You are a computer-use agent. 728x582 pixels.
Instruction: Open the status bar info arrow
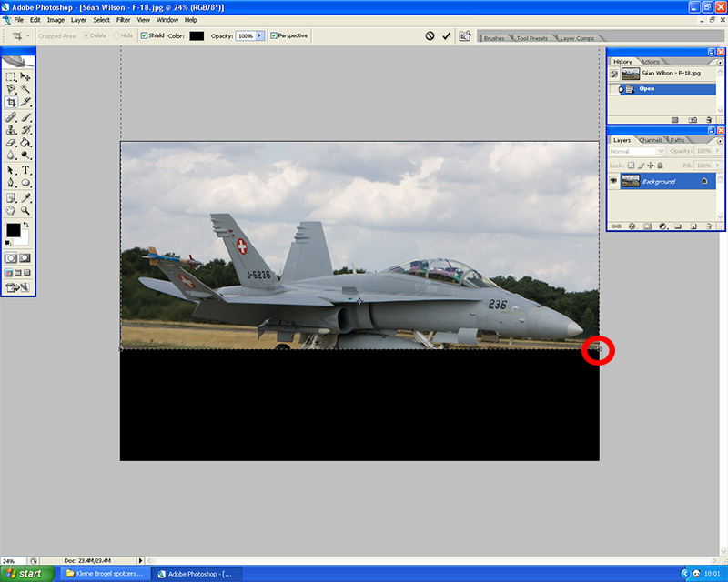(140, 561)
